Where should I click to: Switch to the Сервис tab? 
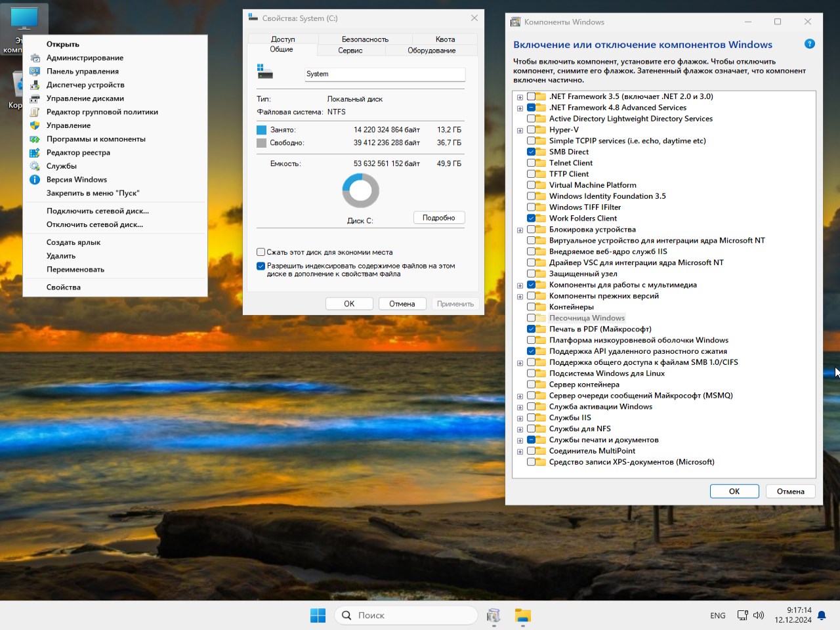coord(349,50)
